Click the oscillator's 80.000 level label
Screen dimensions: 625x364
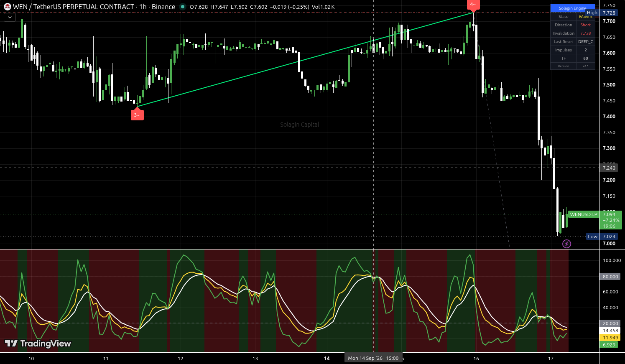coord(610,277)
